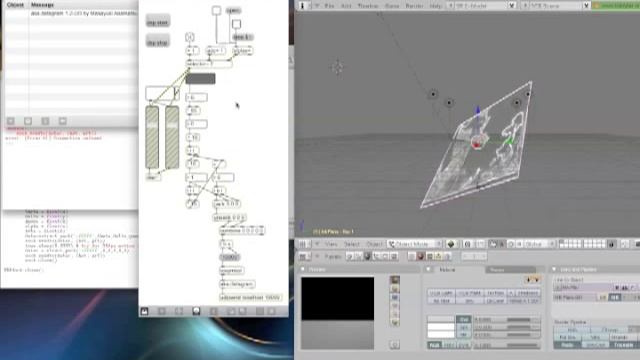Collapse the Links and Pipeline panel triangle

(554, 269)
